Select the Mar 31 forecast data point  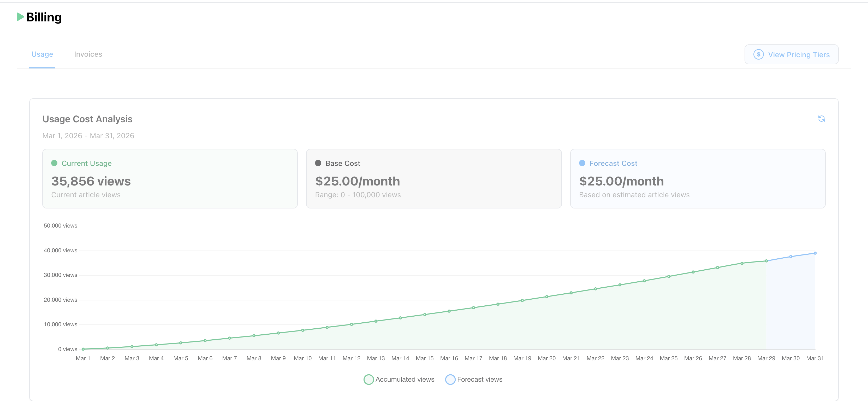[x=816, y=253]
